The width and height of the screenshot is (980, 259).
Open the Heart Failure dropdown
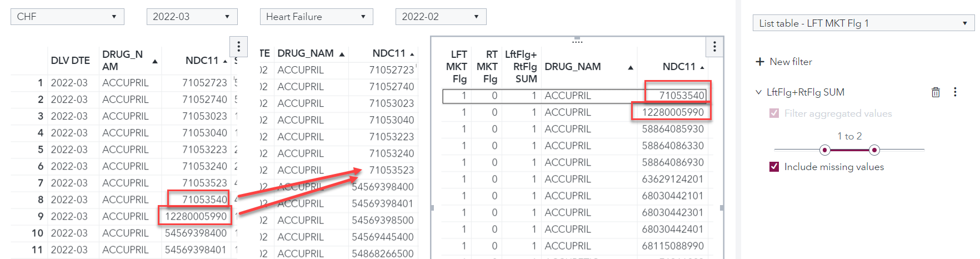tap(316, 17)
